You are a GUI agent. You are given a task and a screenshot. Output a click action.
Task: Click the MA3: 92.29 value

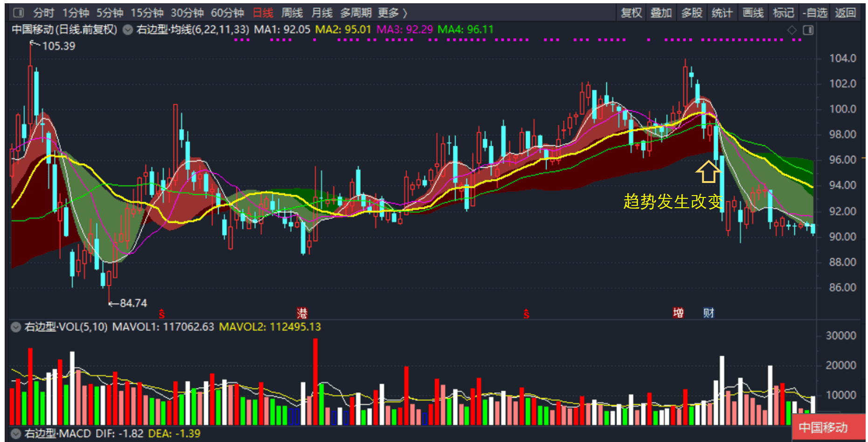[x=405, y=29]
